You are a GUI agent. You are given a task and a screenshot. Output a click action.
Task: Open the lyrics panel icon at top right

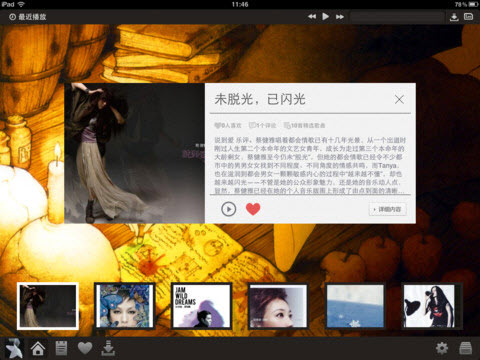[x=468, y=17]
